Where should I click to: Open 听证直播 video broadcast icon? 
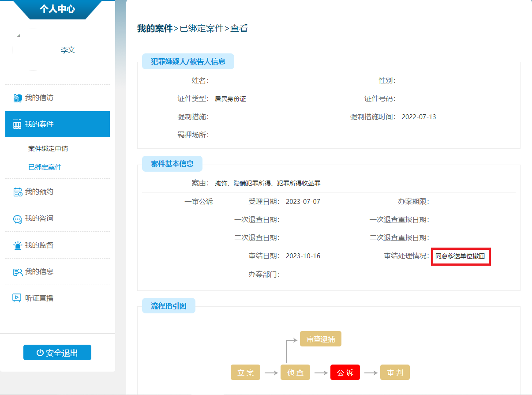(16, 298)
